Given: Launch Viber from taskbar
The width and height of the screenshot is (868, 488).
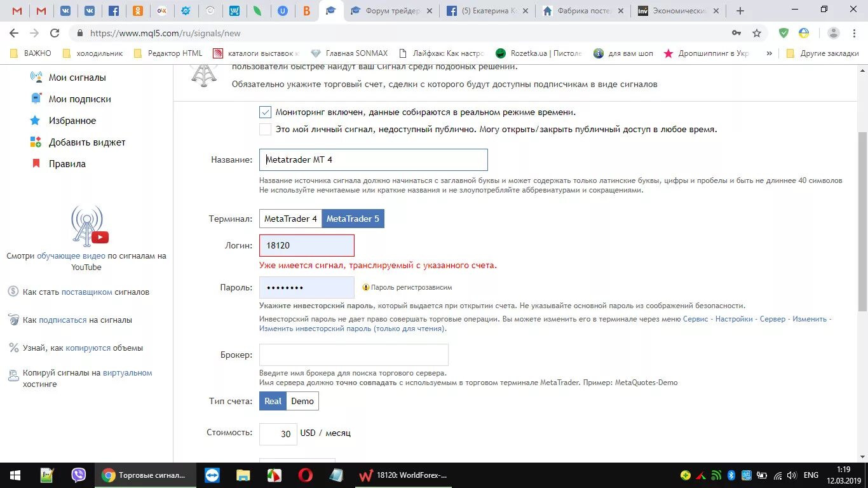Looking at the screenshot, I should click(79, 475).
